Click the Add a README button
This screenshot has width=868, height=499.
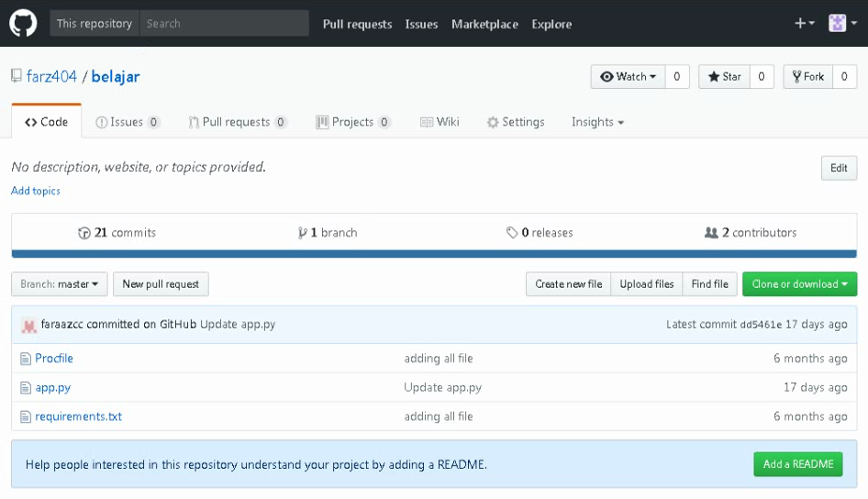pos(797,464)
